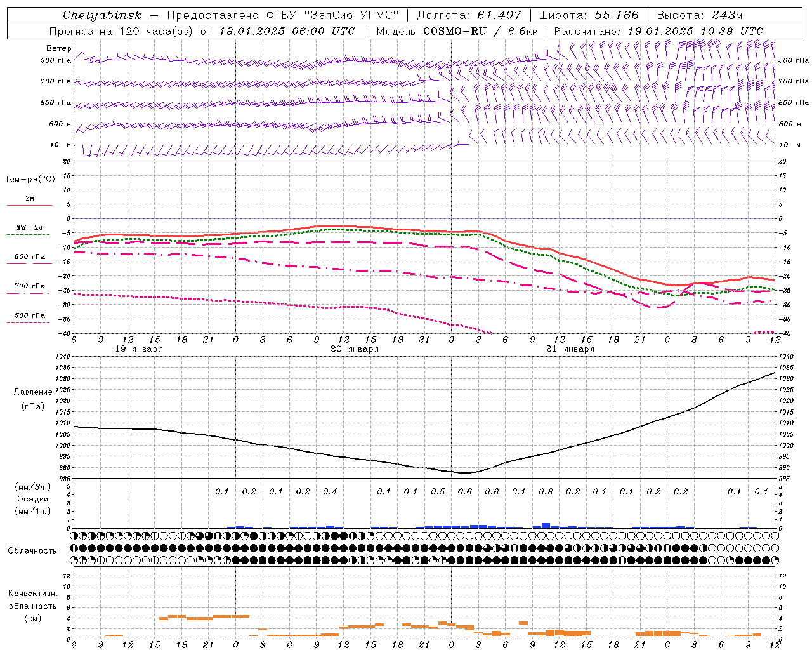Click the Осадки precipitation panel label
This screenshot has width=812, height=650.
33,499
